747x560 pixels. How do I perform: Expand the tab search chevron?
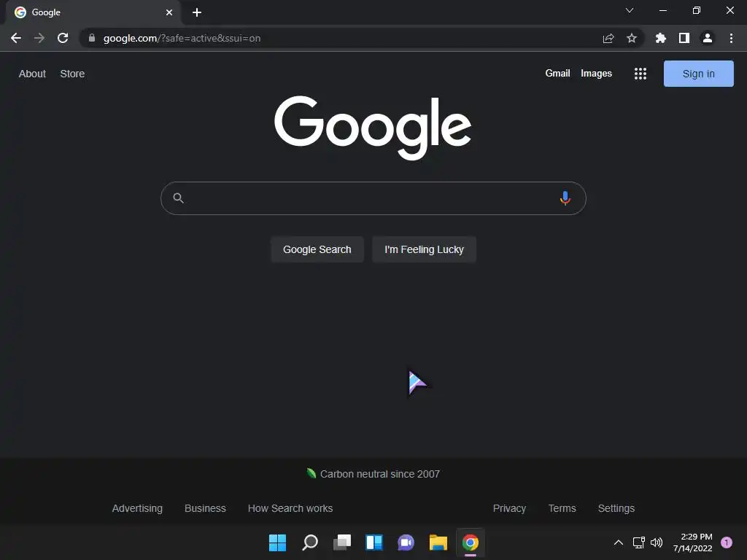tap(630, 10)
